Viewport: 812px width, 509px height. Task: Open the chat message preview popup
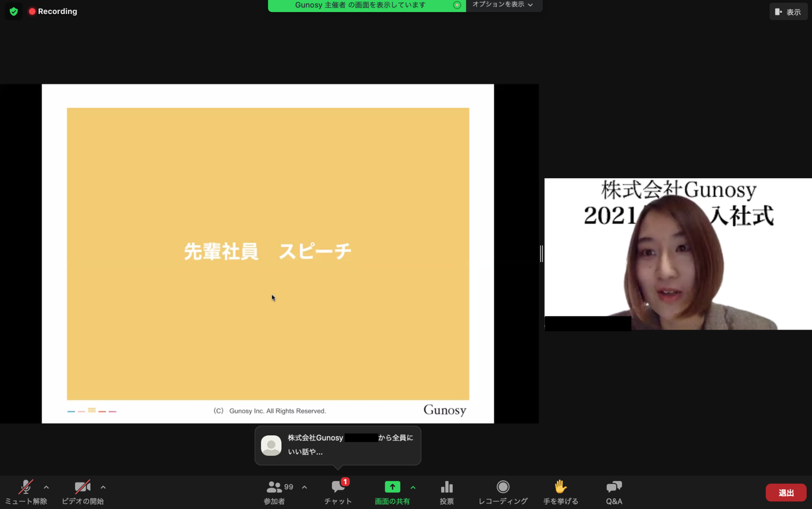(x=338, y=445)
